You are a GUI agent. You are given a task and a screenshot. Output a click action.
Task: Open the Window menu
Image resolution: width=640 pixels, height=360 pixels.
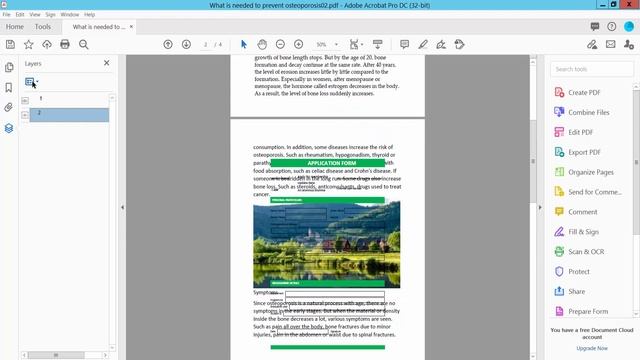[69, 14]
